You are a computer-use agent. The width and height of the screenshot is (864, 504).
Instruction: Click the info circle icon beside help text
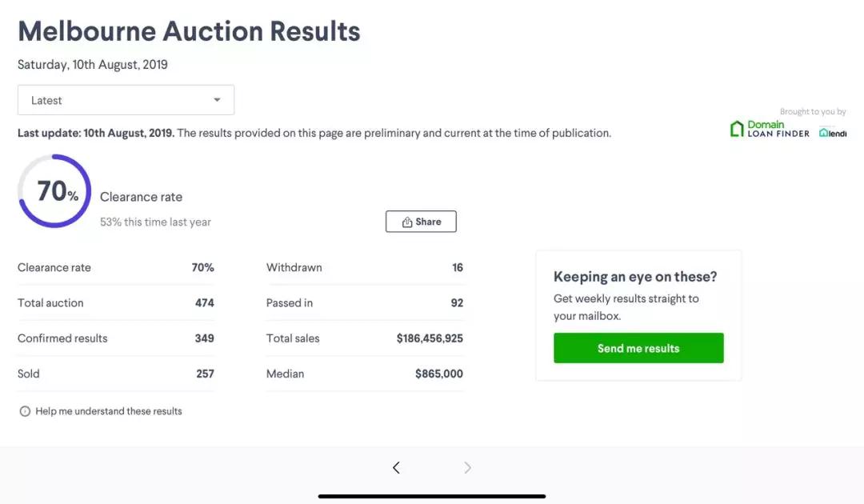(x=25, y=411)
